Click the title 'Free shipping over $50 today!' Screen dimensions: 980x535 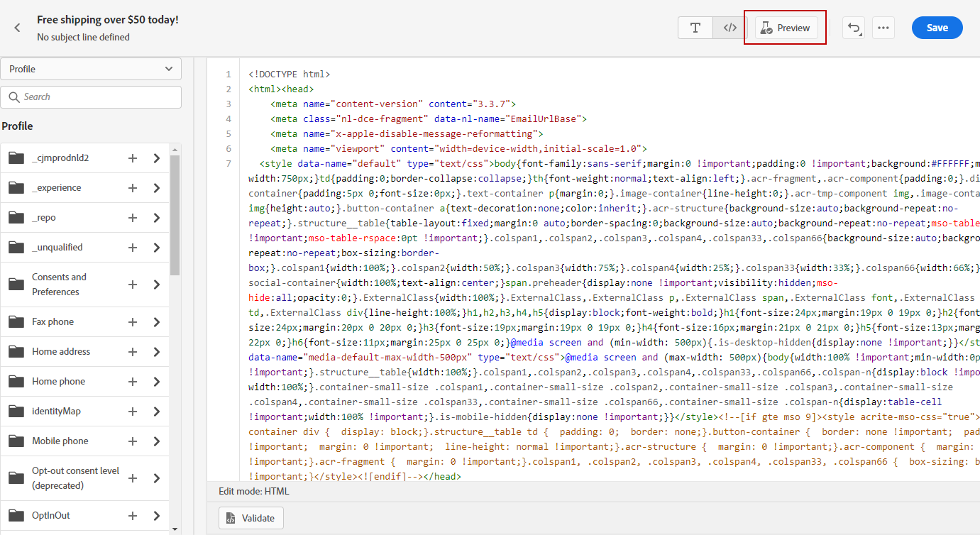tap(108, 20)
